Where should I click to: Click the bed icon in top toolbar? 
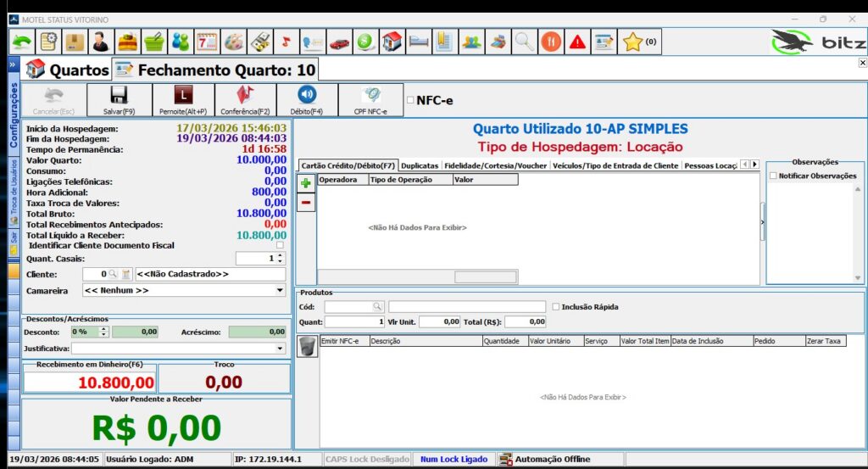point(418,42)
